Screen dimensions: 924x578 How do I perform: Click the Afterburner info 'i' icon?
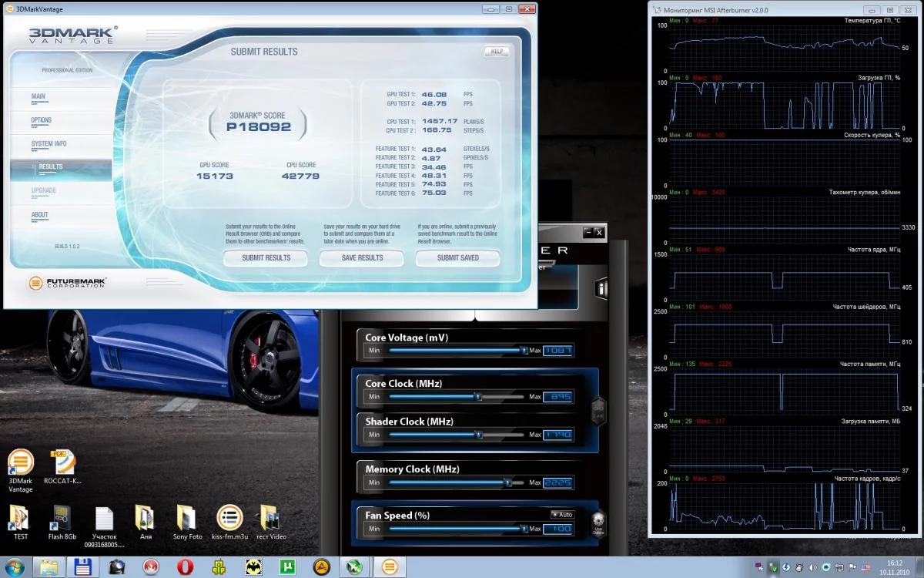(600, 287)
